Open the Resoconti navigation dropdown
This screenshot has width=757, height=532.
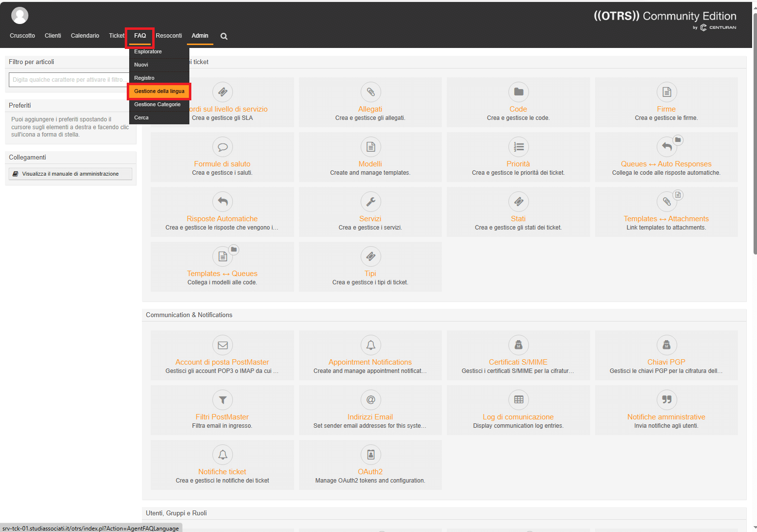pyautogui.click(x=169, y=36)
